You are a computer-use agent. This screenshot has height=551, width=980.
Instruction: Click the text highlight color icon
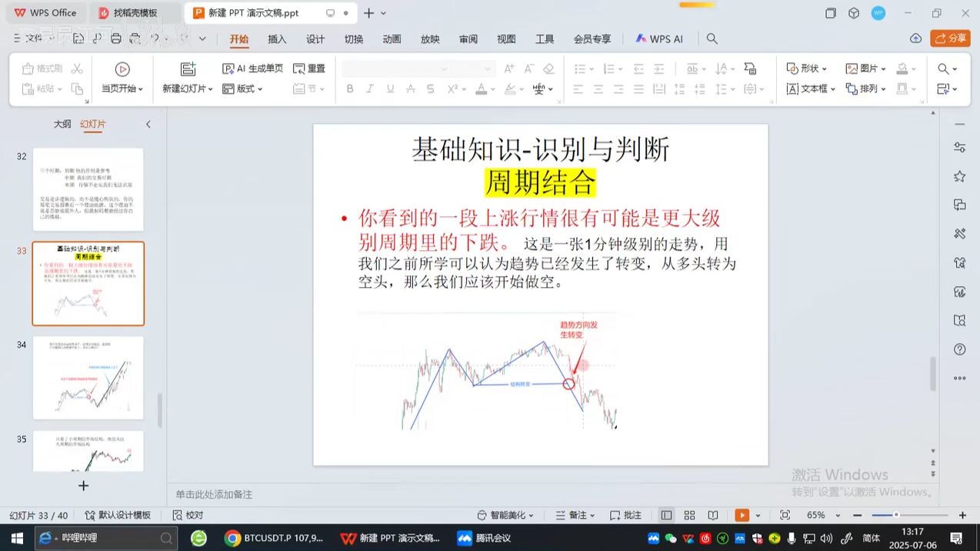pos(510,88)
